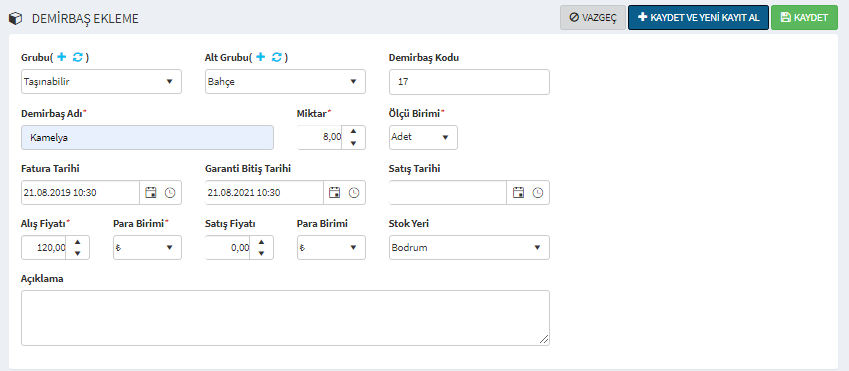This screenshot has width=849, height=371.
Task: Expand the Ölçü Birimi dropdown showing Adet
Action: pos(423,137)
